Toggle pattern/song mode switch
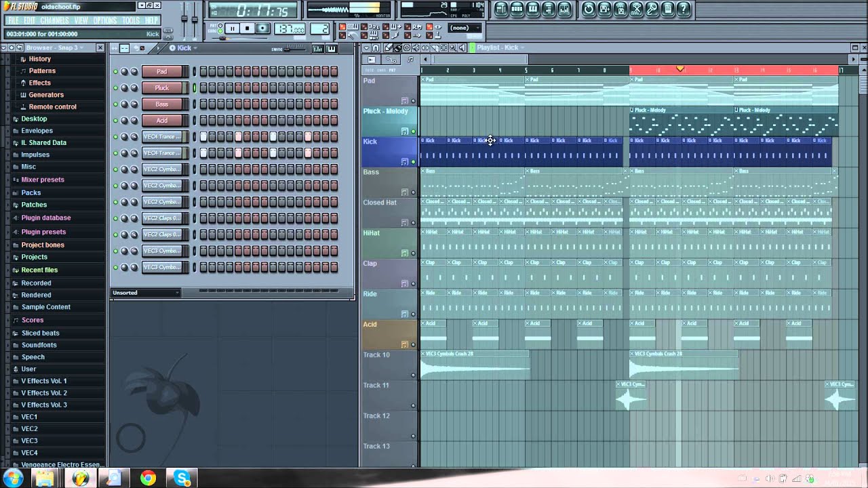The image size is (868, 488). coord(220,28)
